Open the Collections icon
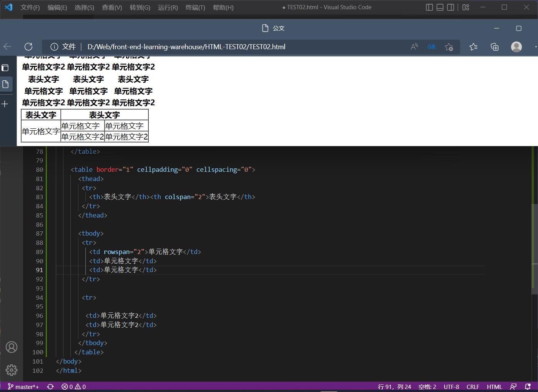This screenshot has width=538, height=392. 495,47
